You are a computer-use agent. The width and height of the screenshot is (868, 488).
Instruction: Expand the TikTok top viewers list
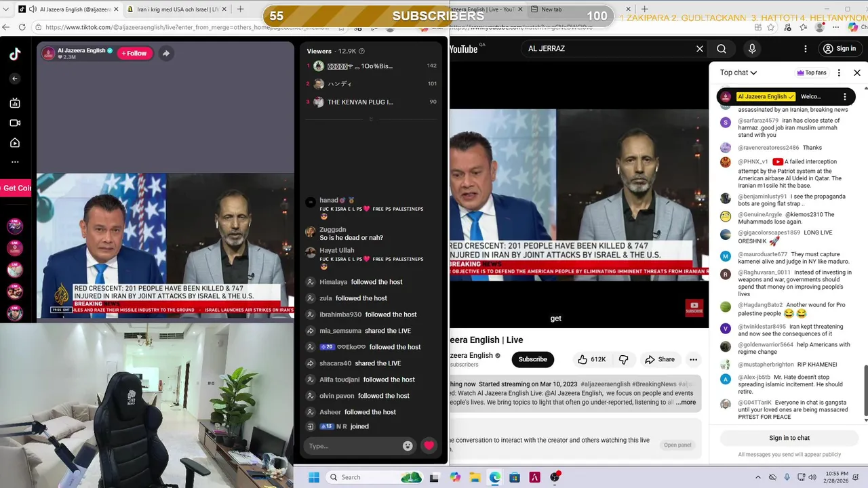click(x=370, y=119)
